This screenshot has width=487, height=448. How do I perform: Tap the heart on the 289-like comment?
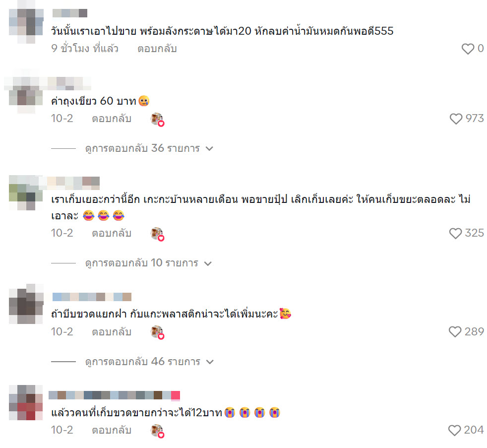(x=455, y=332)
